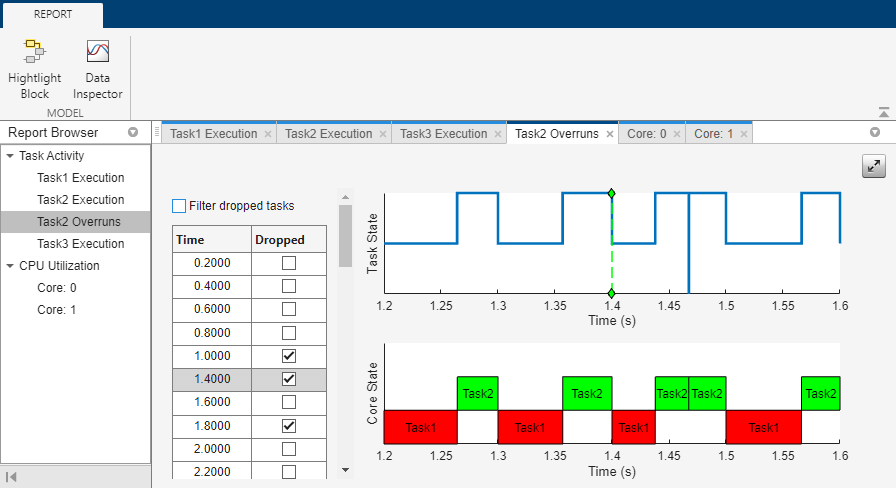
Task: Switch to Task2 Execution tab
Action: click(x=329, y=134)
